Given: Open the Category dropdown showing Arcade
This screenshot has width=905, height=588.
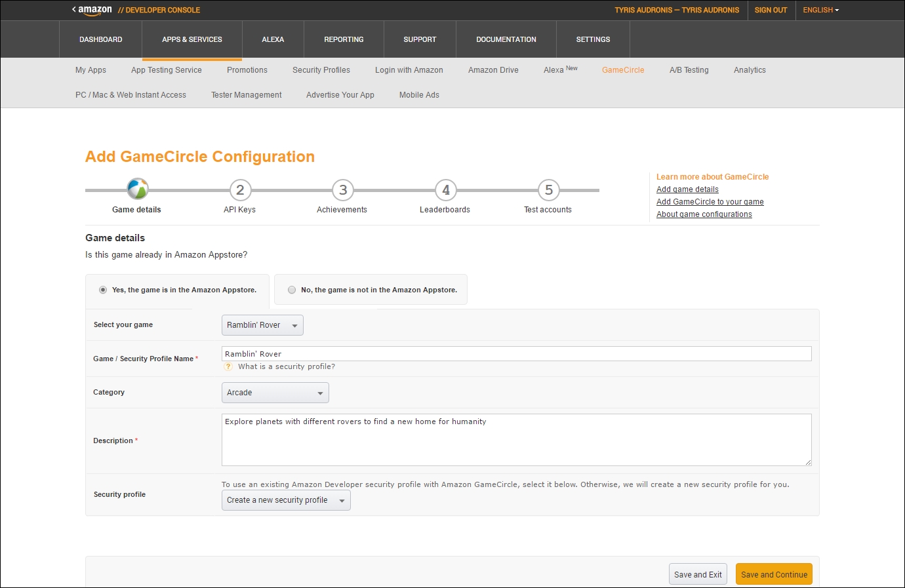Looking at the screenshot, I should (x=275, y=393).
